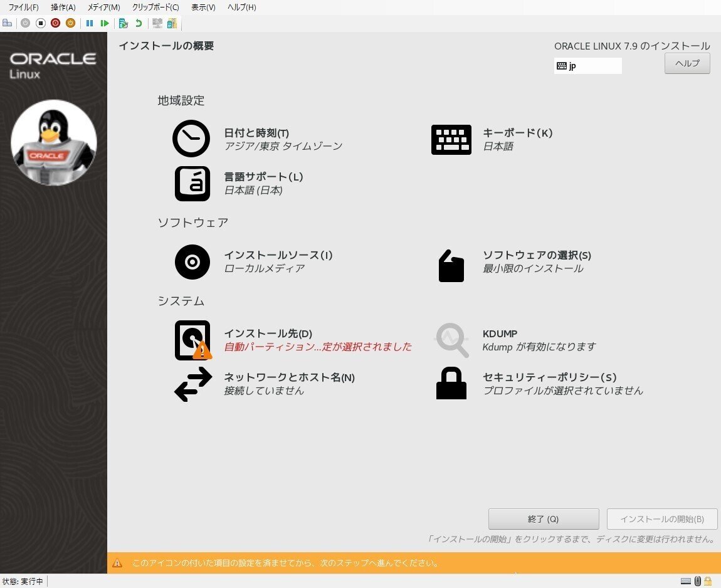
Task: Click the green Reset play icon
Action: pos(104,23)
